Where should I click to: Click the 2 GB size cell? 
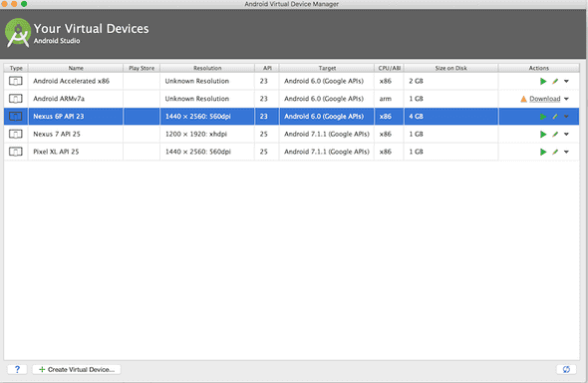click(x=451, y=81)
